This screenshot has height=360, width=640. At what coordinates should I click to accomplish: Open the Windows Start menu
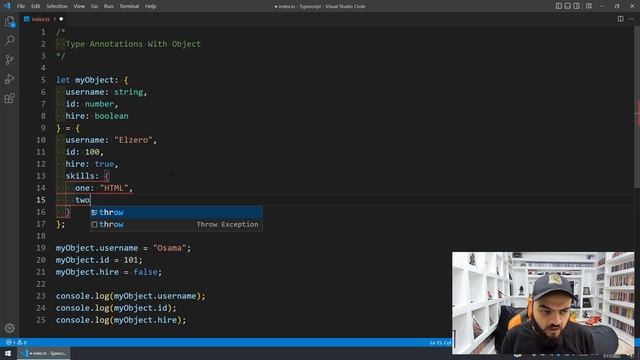pyautogui.click(x=8, y=353)
